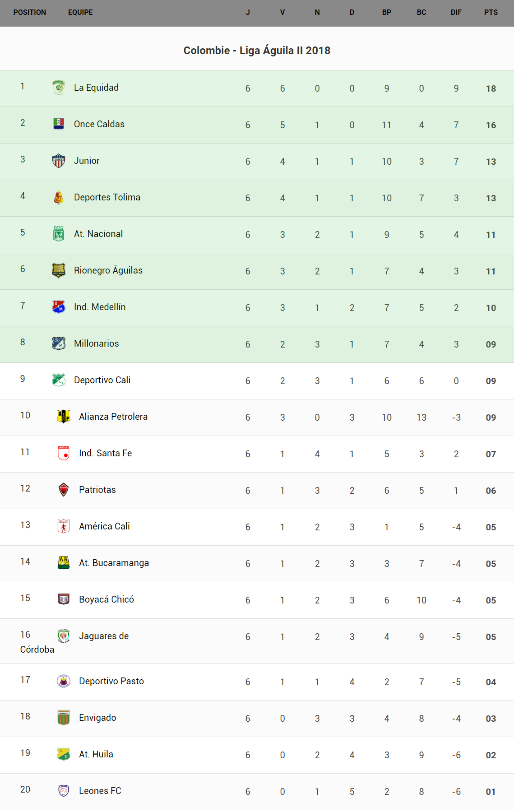Click the Ind. Medellín club crest
The height and width of the screenshot is (812, 514).
59,307
